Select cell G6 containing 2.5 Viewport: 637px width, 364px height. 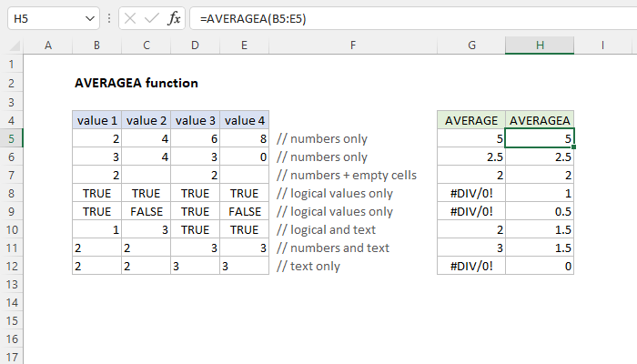coord(471,157)
